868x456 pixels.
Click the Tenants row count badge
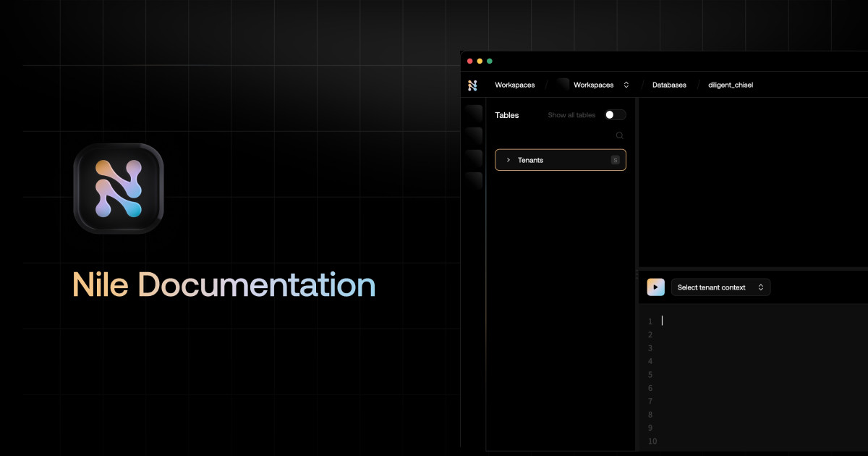[x=616, y=160]
